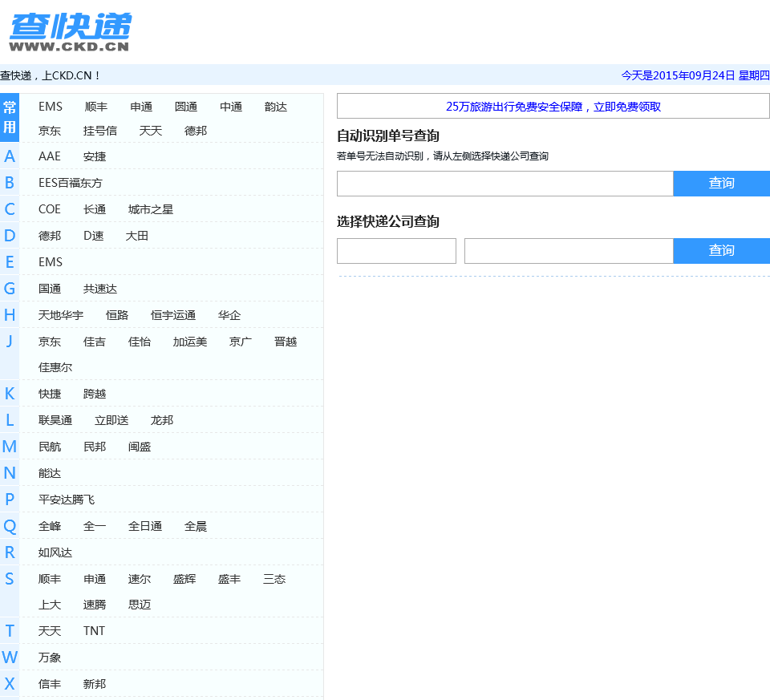Jump to letter B index
The width and height of the screenshot is (770, 700).
coord(10,183)
